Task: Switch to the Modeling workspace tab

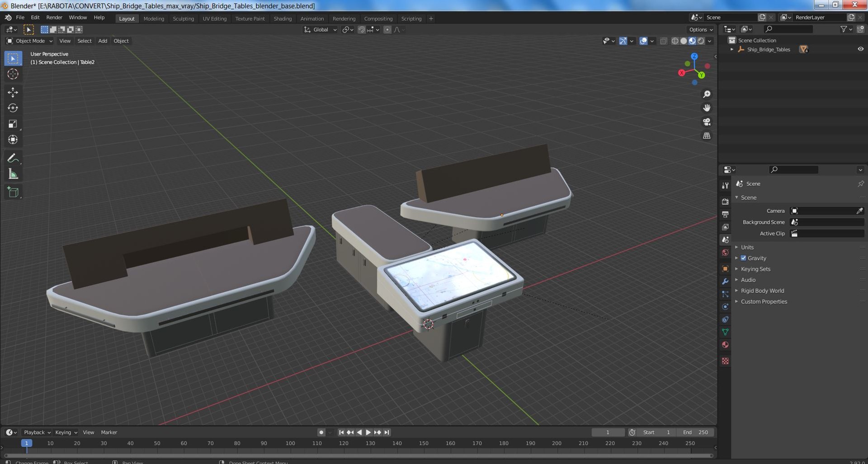Action: 154,19
